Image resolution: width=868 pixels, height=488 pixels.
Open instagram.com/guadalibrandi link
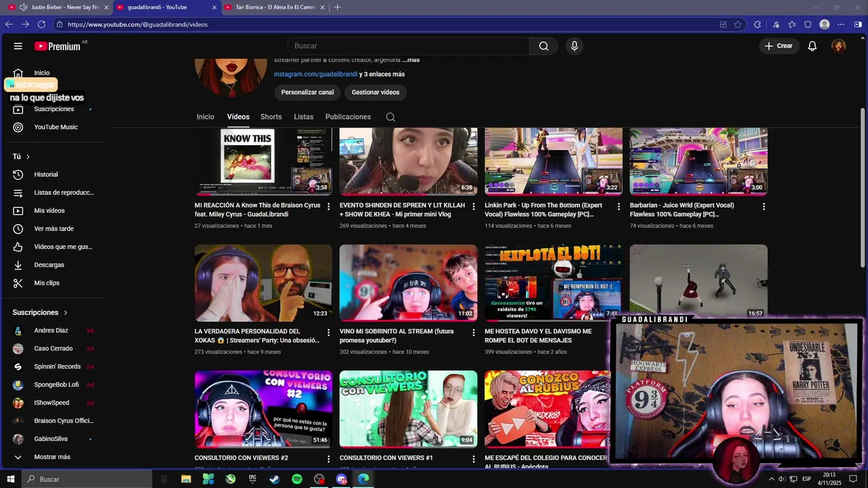(x=315, y=75)
